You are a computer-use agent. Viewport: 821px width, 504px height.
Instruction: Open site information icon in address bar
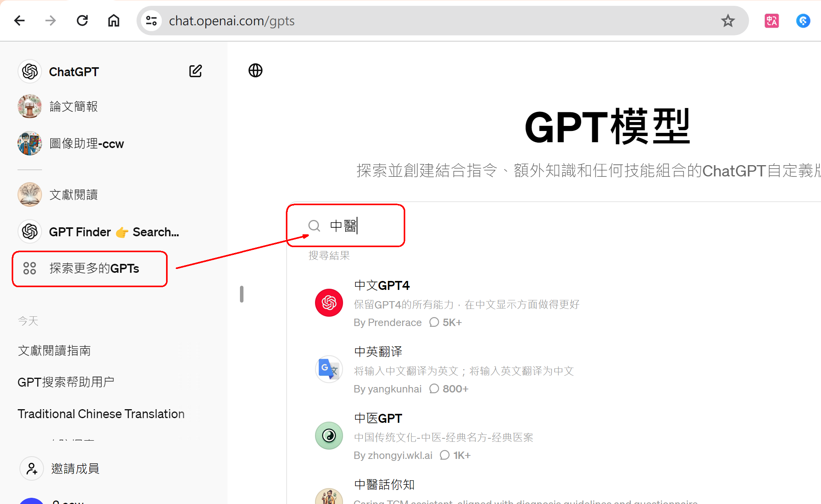pos(151,21)
